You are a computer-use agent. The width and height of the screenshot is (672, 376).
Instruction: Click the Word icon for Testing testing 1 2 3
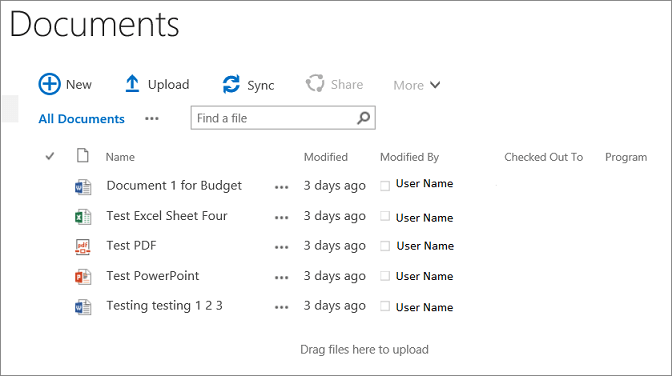pyautogui.click(x=83, y=307)
